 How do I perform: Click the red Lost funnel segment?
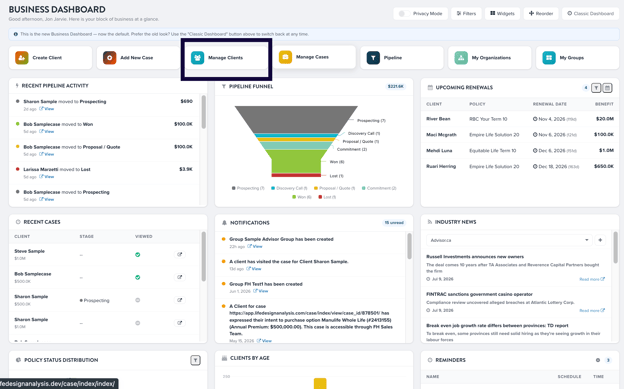coord(296,175)
